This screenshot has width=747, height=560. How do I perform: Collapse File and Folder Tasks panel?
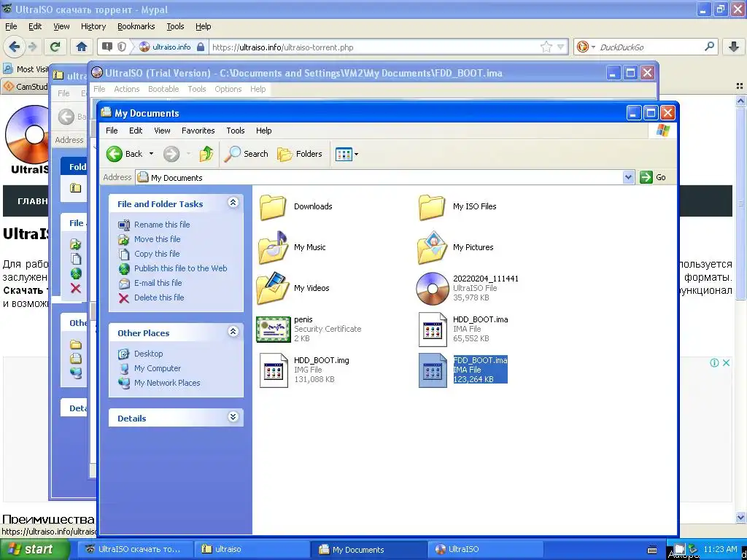(x=233, y=203)
